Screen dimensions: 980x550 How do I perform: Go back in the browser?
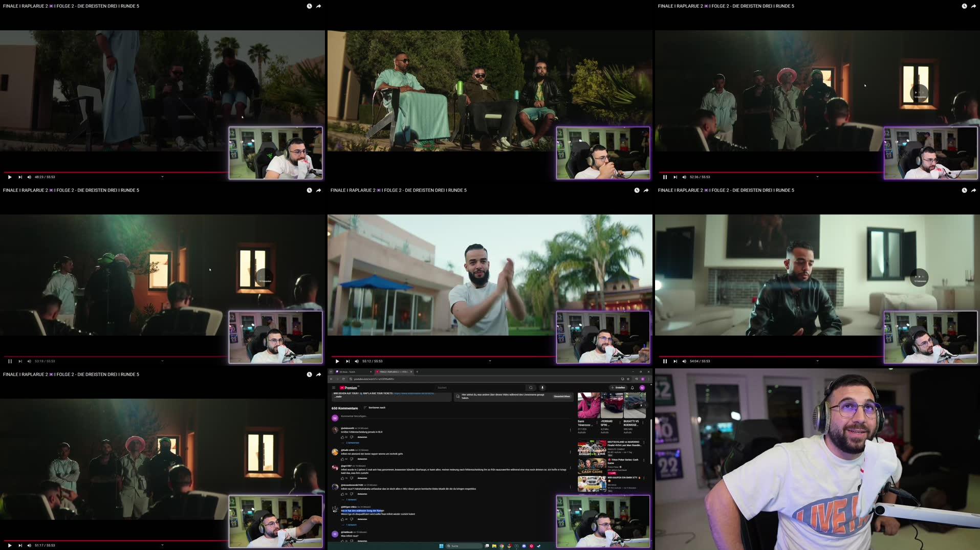pos(331,379)
